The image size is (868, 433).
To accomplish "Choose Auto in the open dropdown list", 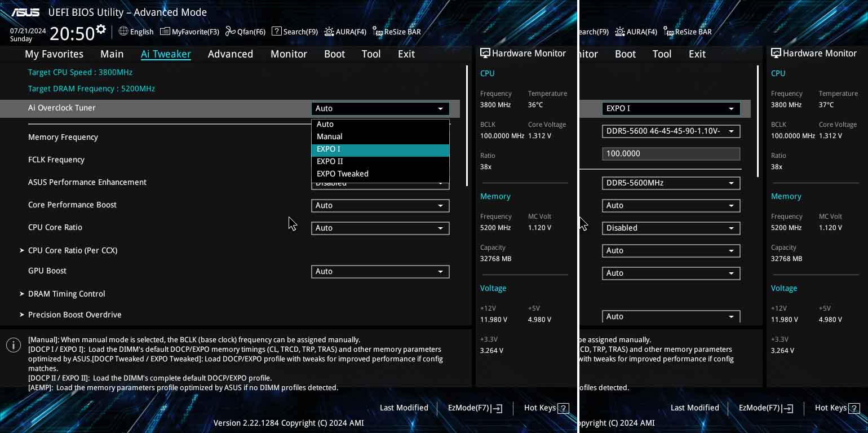I will (380, 124).
